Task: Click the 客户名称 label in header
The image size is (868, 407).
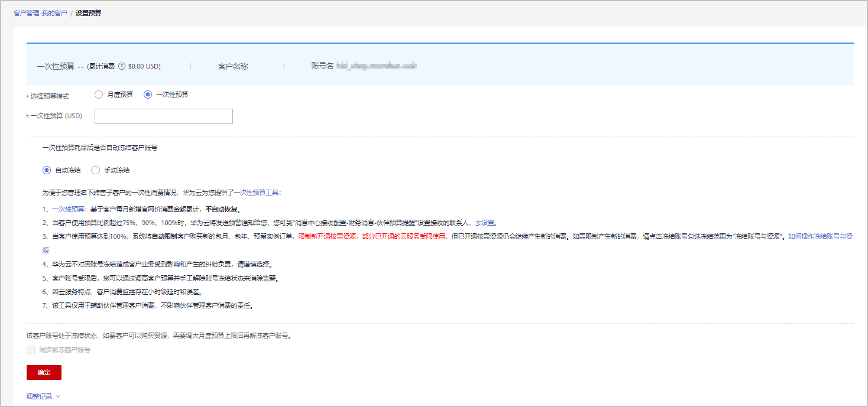Action: coord(233,67)
